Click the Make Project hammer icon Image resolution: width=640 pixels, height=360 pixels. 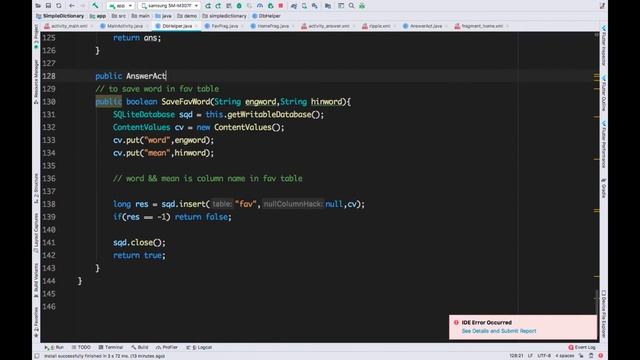95,6
